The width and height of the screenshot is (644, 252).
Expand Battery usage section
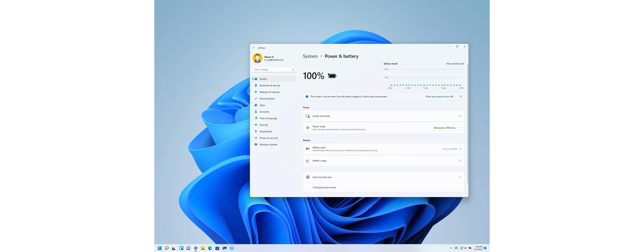460,161
